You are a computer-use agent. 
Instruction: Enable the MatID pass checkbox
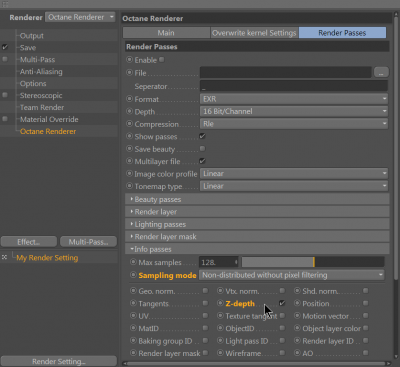(x=205, y=328)
